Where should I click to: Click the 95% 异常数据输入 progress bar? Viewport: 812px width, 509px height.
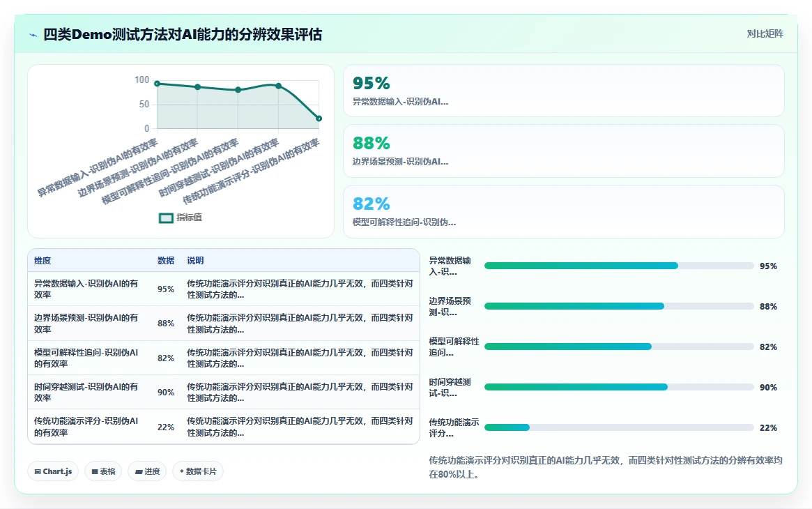click(619, 266)
